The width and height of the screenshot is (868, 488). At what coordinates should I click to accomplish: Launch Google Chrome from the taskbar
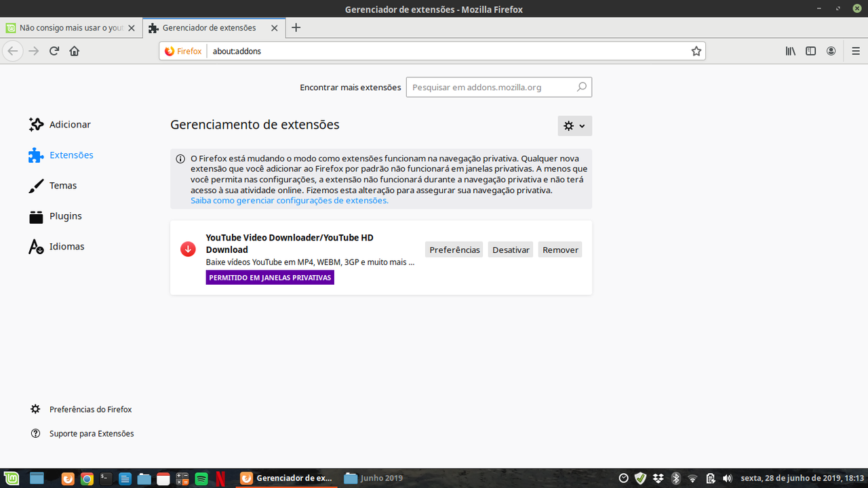(87, 479)
